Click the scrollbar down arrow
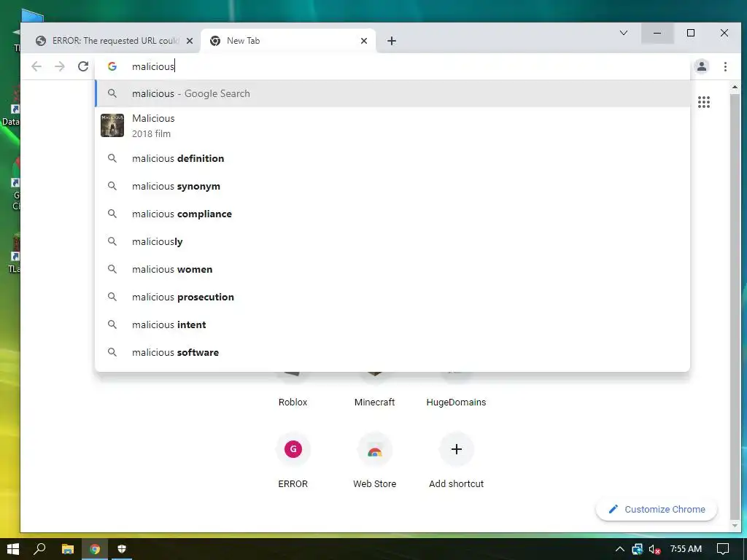 click(x=735, y=526)
